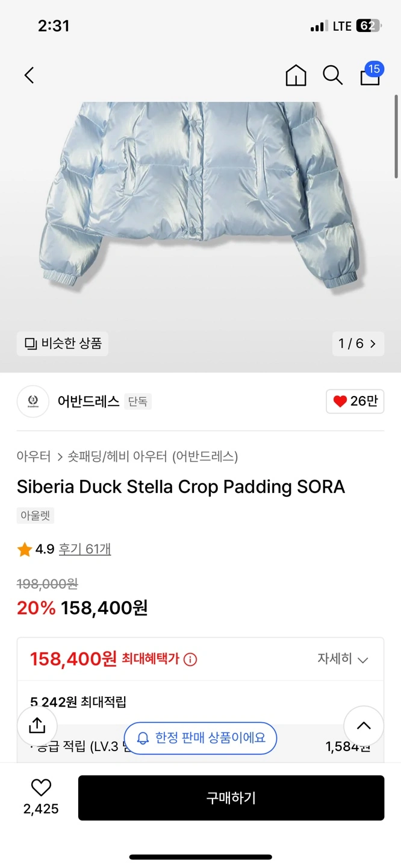Tap the back arrow icon
401x868 pixels.
[x=29, y=75]
